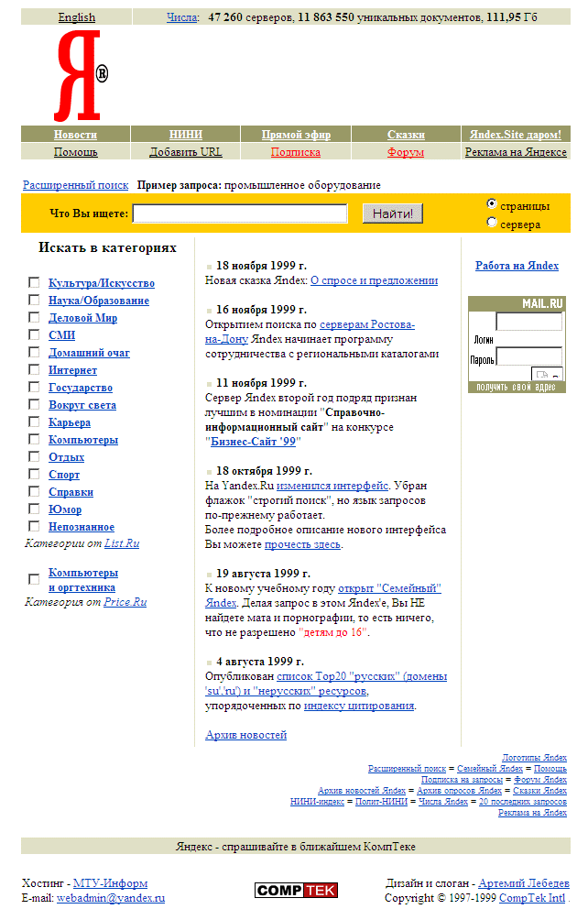This screenshot has height=920, width=588.
Task: Click the Mail.ru login submit icon
Action: (547, 375)
